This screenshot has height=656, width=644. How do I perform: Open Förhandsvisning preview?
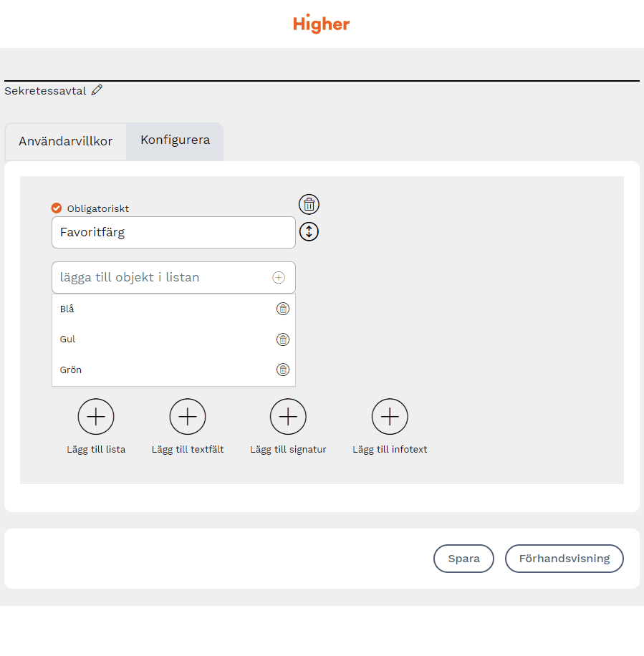click(564, 559)
